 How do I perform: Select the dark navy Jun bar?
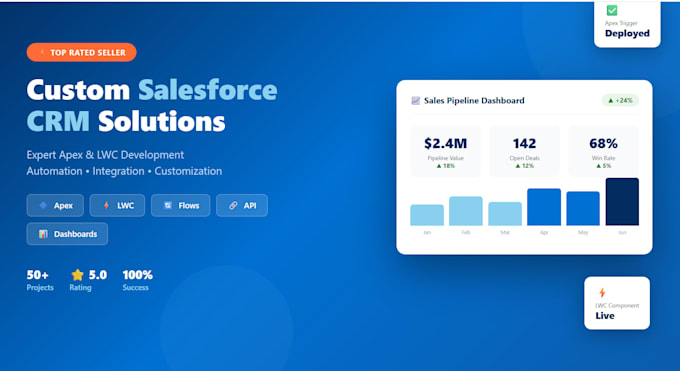622,202
